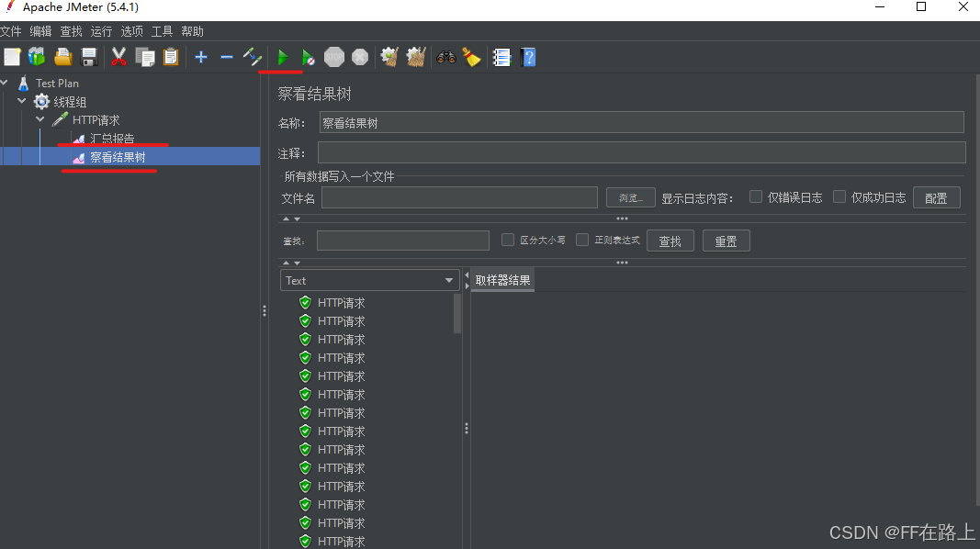Enable the 仅错误日志 checkbox

click(x=756, y=196)
